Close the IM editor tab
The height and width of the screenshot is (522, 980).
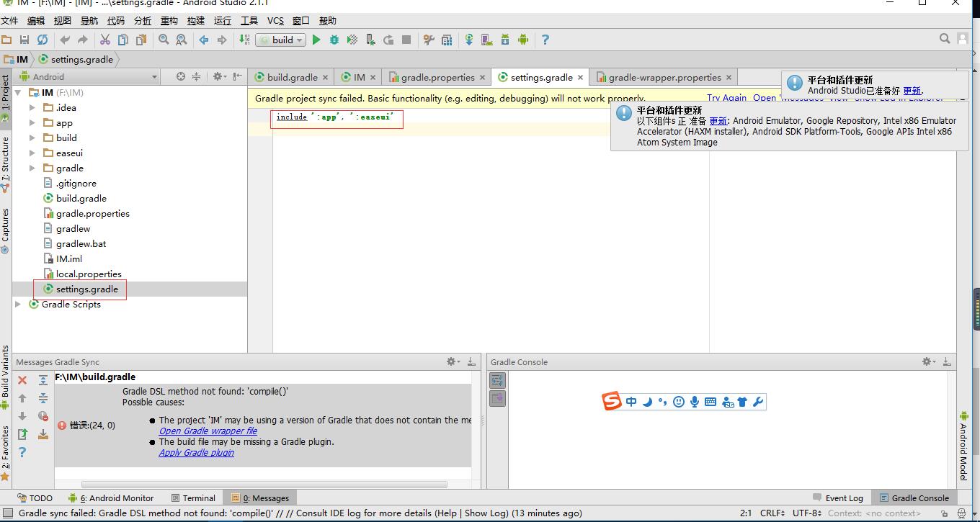click(x=373, y=78)
